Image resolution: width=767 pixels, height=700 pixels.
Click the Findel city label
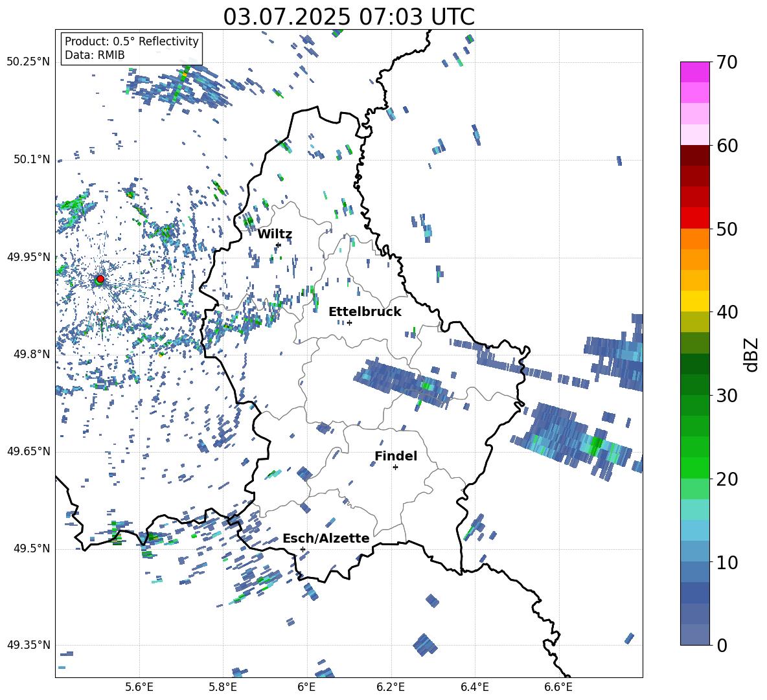[x=396, y=456]
